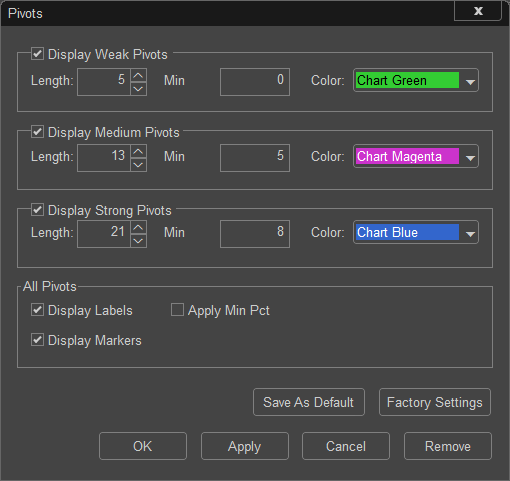Restore Factory Settings
The image size is (510, 481).
pos(435,402)
